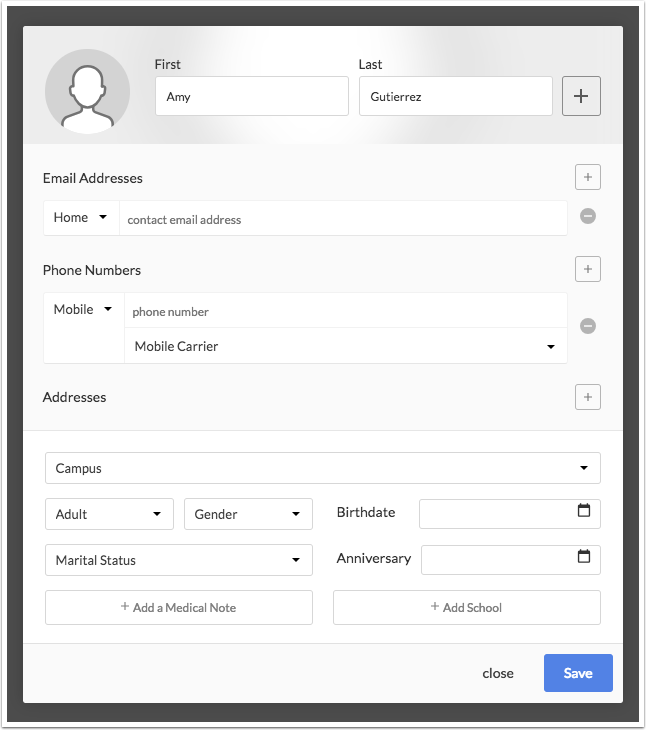Expand the Mobile Carrier dropdown
The height and width of the screenshot is (730, 646).
click(x=346, y=346)
